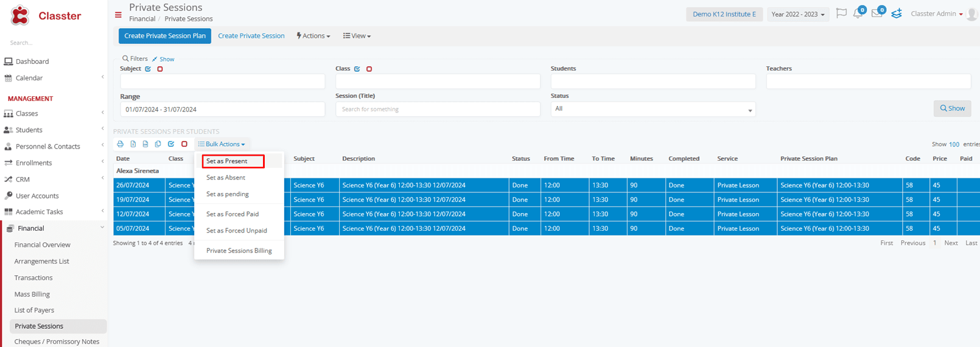Open the notifications bell icon
980x347 pixels.
(x=858, y=13)
